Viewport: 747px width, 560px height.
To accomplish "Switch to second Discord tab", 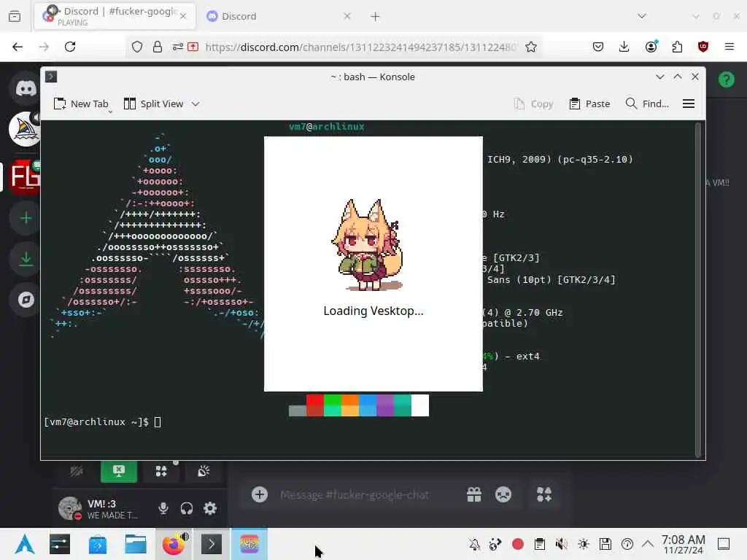I will [279, 16].
